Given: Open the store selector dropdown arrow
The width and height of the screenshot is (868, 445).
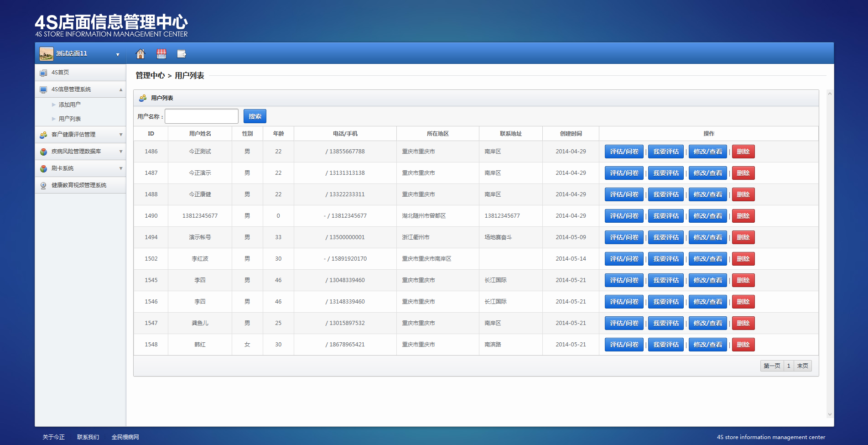Looking at the screenshot, I should (x=118, y=55).
